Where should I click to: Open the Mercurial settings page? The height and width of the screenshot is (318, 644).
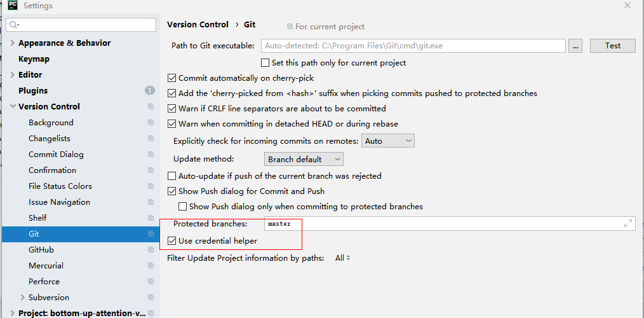(46, 266)
